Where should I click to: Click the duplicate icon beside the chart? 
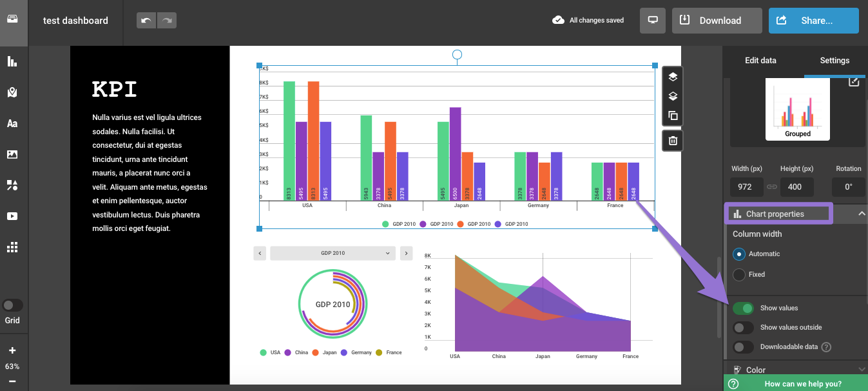click(x=673, y=116)
